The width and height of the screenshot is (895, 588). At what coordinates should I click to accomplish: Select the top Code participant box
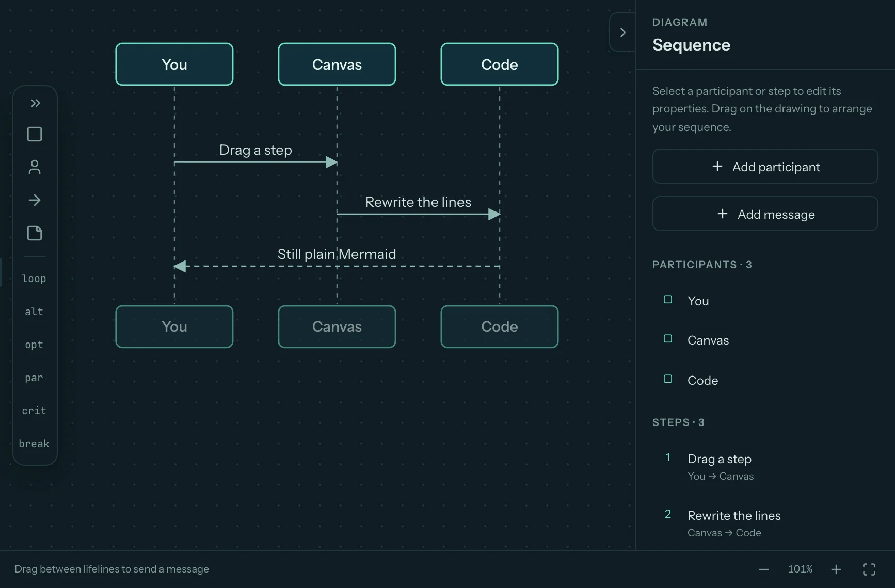[500, 64]
